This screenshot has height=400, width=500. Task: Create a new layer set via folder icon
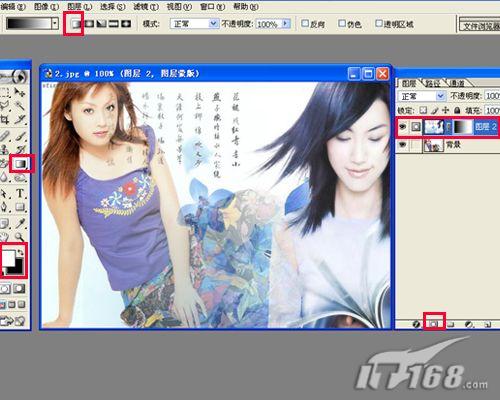click(451, 324)
